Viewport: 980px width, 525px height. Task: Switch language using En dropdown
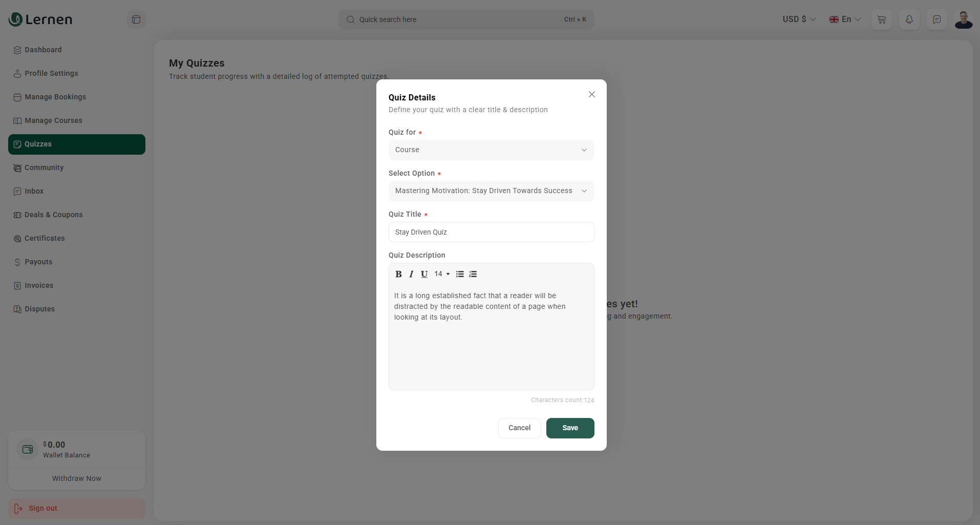coord(845,19)
